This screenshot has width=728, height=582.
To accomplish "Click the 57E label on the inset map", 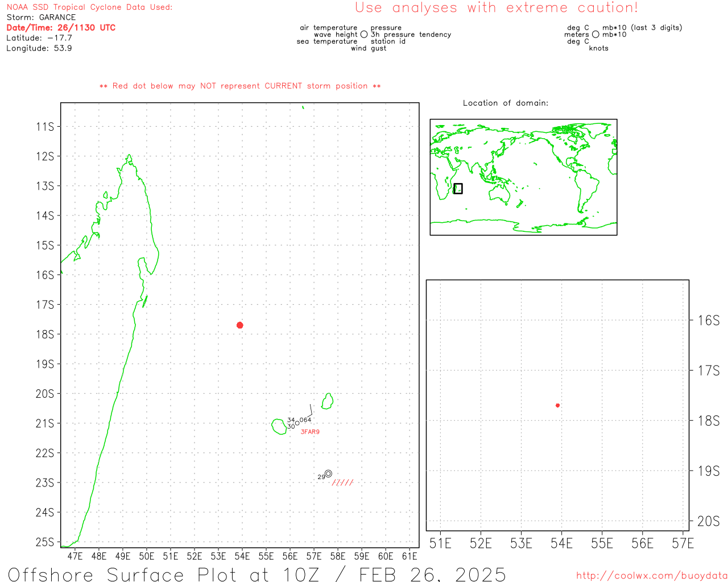I will tap(683, 543).
